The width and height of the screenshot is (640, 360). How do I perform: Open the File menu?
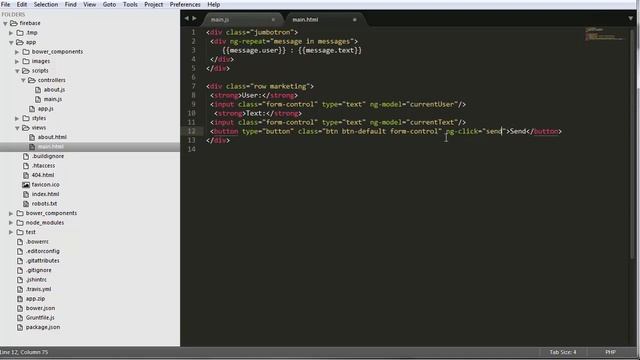tap(5, 4)
